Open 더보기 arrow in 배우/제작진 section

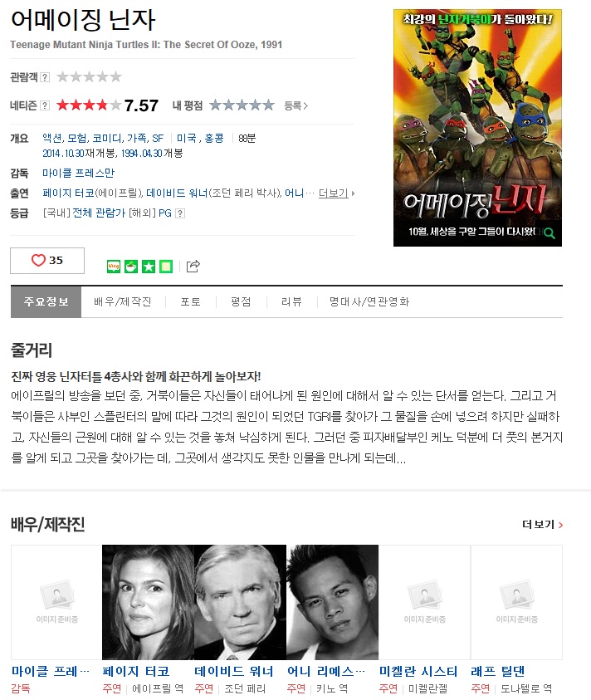pos(542,525)
